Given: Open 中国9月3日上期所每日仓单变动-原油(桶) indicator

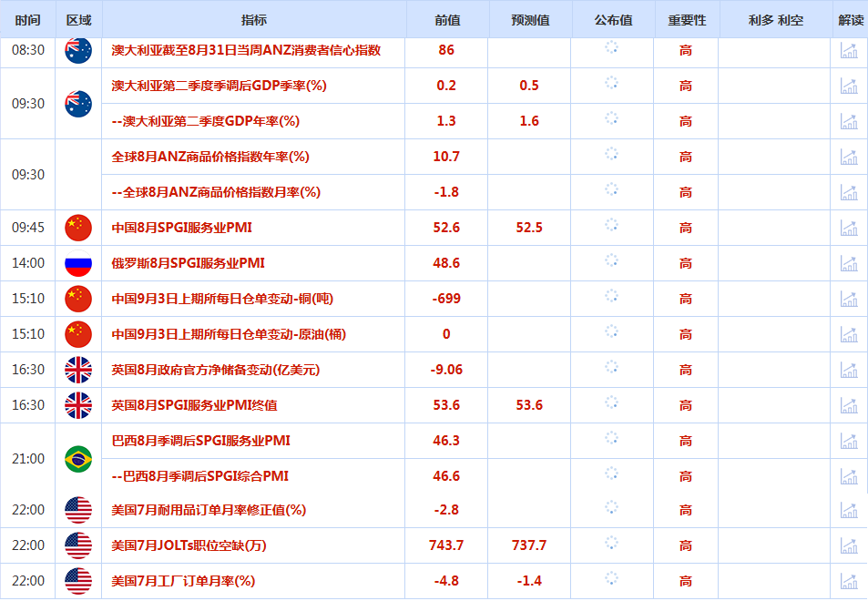Looking at the screenshot, I should pos(229,334).
